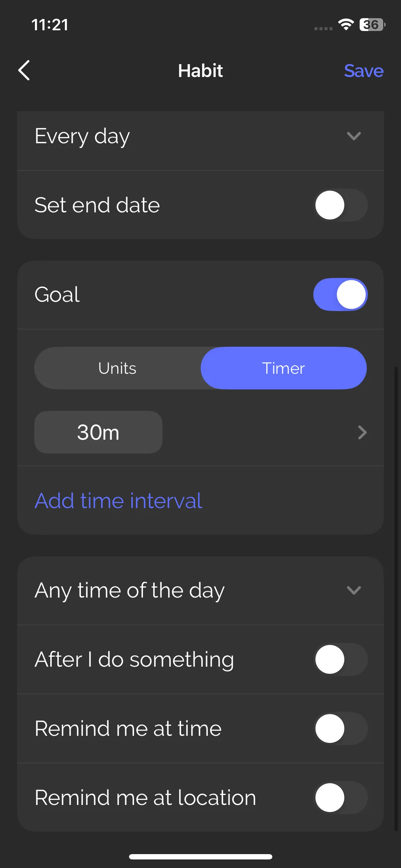Tap the battery indicator icon

[x=372, y=25]
